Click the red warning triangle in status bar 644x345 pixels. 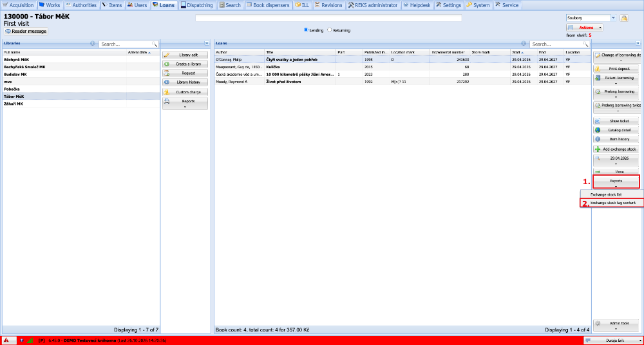pos(6,340)
